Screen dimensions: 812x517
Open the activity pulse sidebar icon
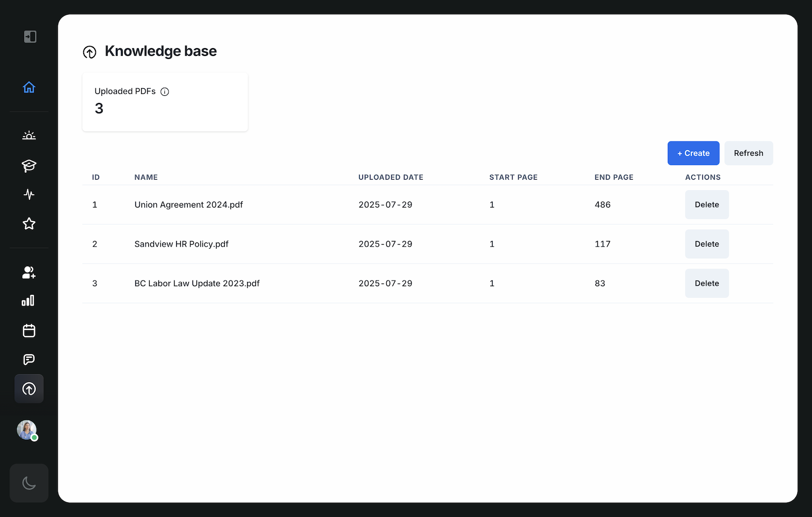29,194
